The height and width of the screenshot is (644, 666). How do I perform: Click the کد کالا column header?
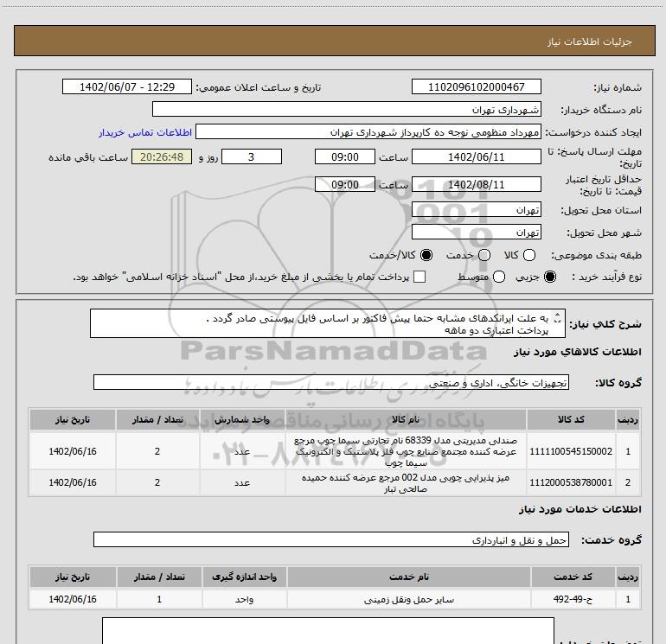click(x=571, y=420)
